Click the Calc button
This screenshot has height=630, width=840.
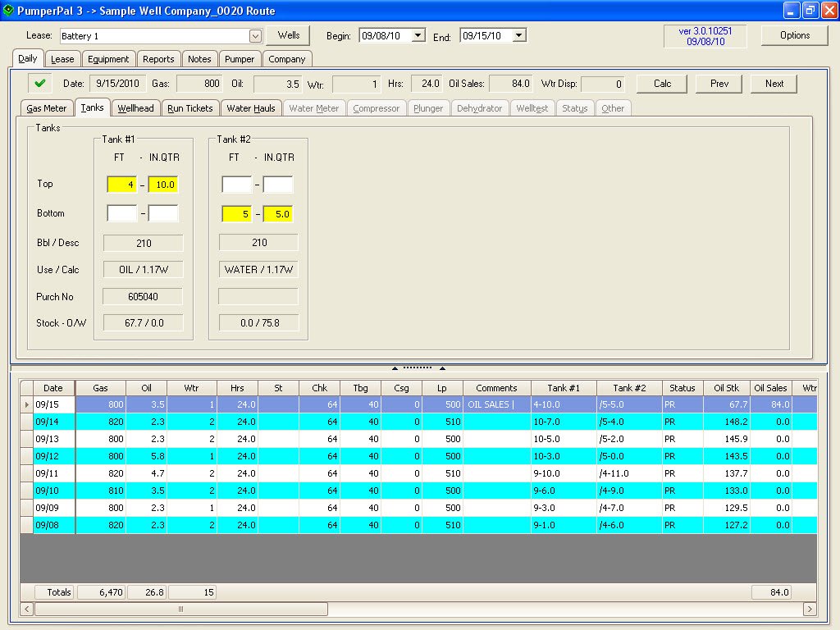(x=662, y=84)
